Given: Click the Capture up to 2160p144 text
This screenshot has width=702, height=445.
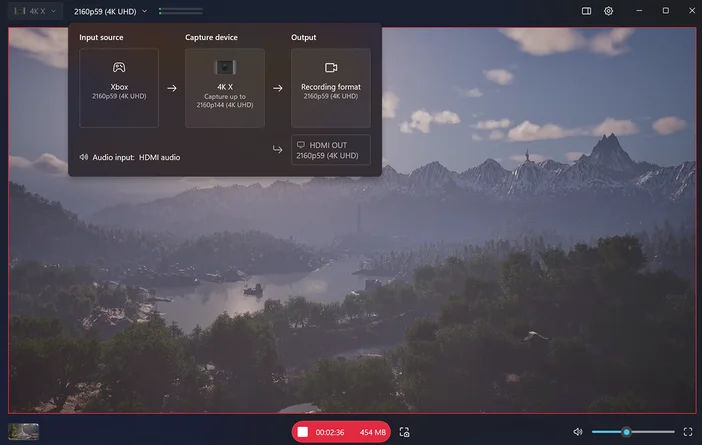Looking at the screenshot, I should coord(225,101).
